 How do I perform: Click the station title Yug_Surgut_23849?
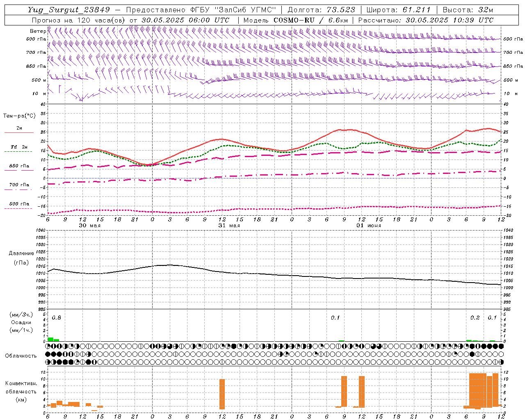click(69, 10)
